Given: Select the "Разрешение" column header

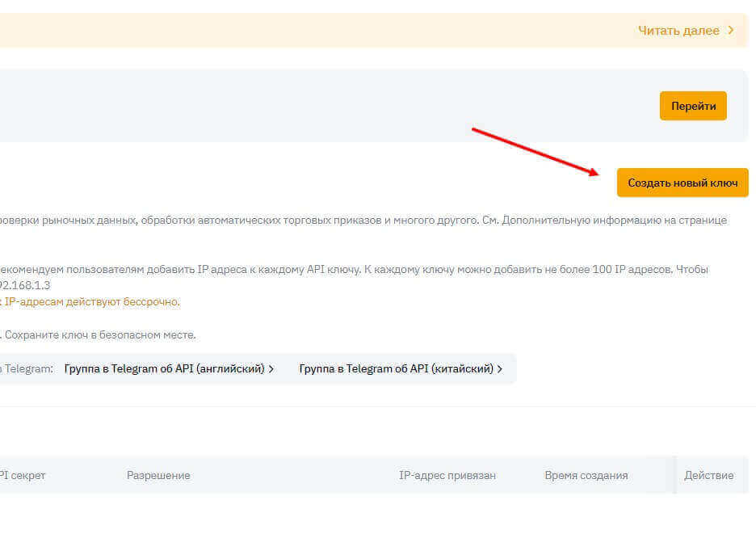Looking at the screenshot, I should [158, 475].
